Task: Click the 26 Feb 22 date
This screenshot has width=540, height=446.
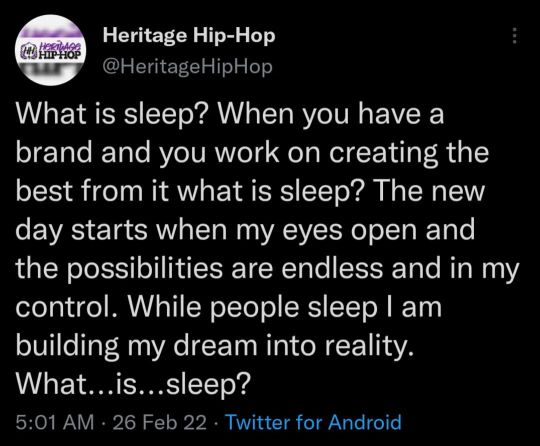Action: [x=159, y=422]
